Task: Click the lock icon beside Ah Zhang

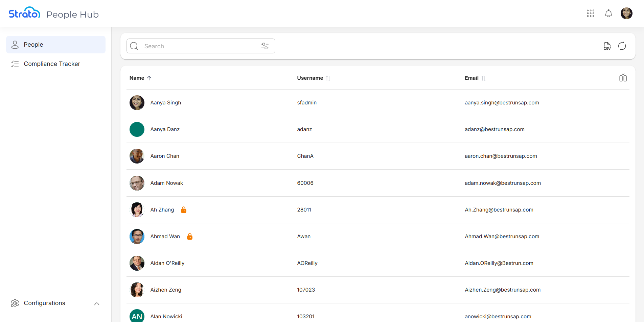Action: pos(184,210)
